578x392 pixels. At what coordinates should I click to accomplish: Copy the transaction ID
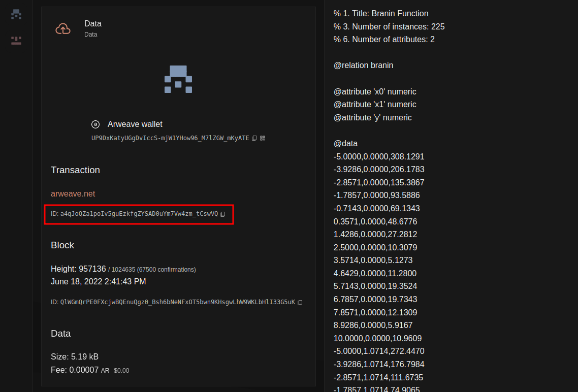click(x=222, y=214)
